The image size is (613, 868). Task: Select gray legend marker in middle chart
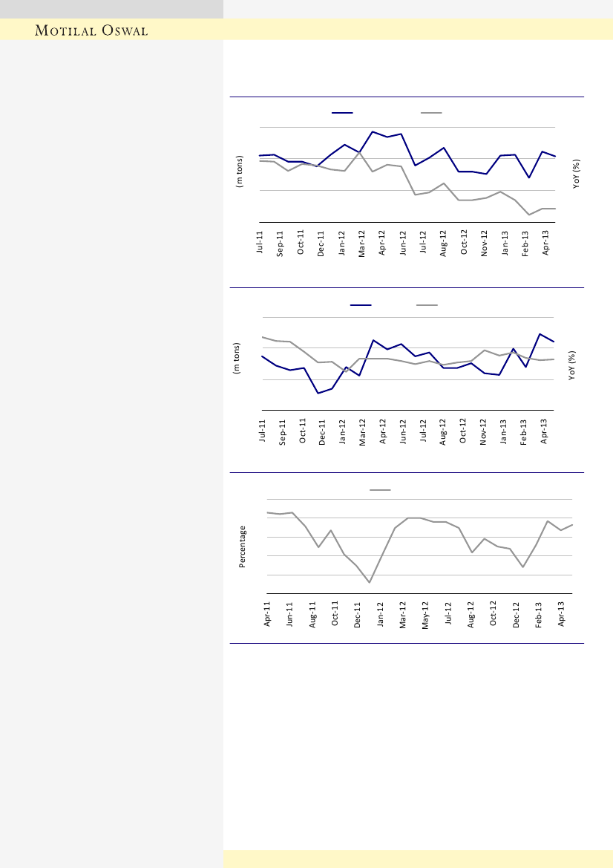[427, 305]
